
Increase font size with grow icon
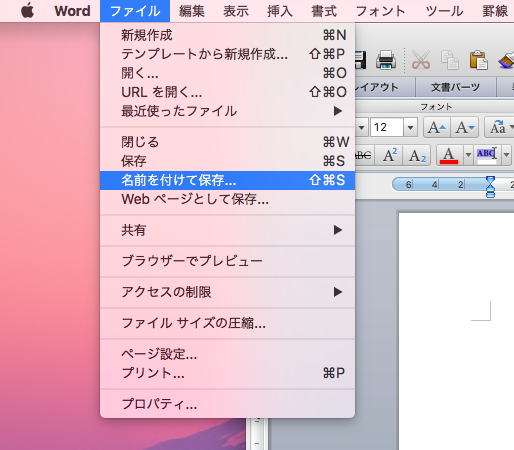pos(437,127)
